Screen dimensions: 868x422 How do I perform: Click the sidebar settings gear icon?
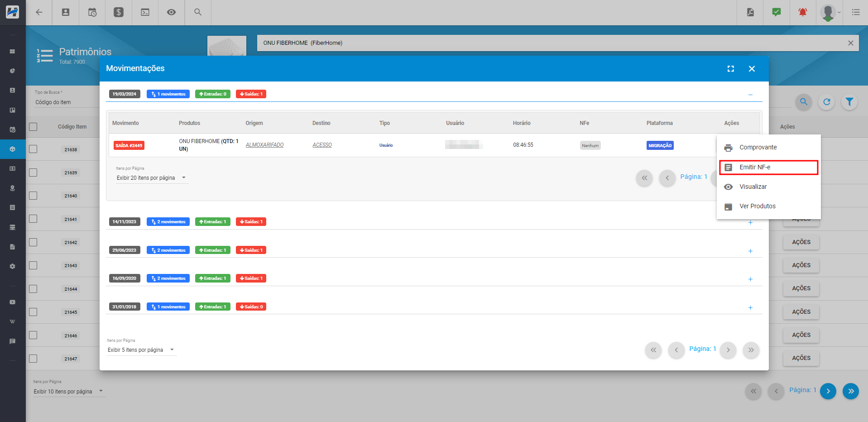[x=13, y=266]
